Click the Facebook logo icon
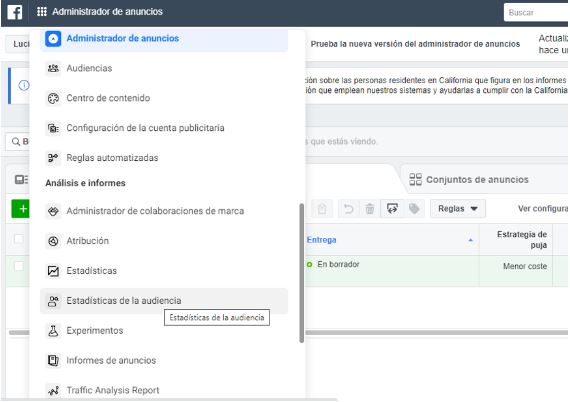This screenshot has width=570, height=402. click(x=15, y=12)
